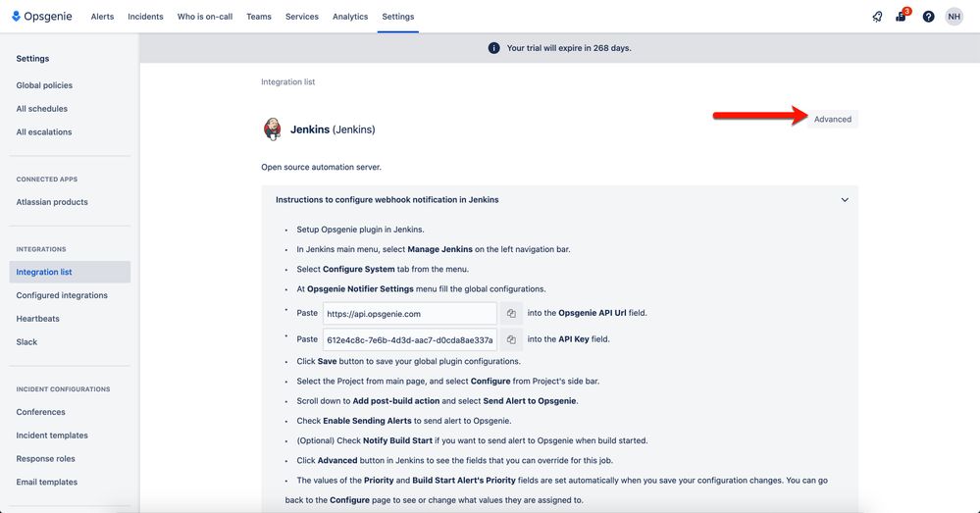980x513 pixels.
Task: Click the Settings sidebar heading
Action: pyautogui.click(x=32, y=58)
